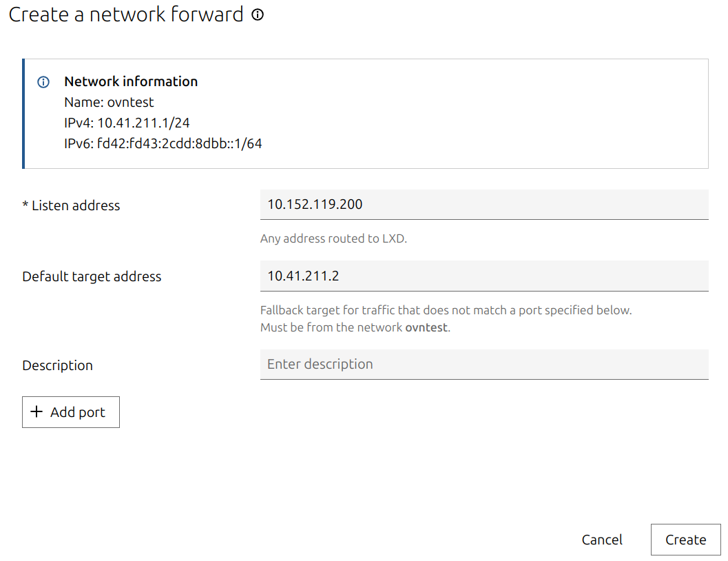Click the IPv4 10.41.211.1/24 text
The image size is (728, 561).
pos(127,123)
